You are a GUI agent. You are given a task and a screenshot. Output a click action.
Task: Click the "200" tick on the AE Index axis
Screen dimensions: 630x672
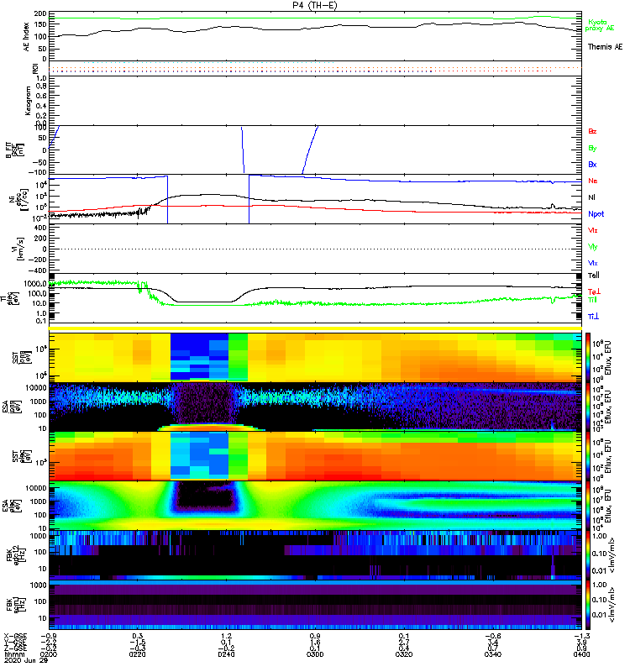pos(40,13)
